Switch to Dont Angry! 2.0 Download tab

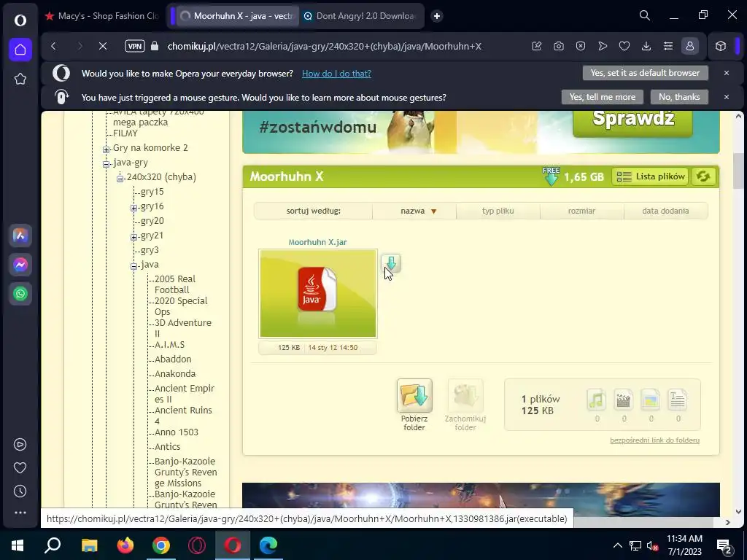(x=360, y=16)
